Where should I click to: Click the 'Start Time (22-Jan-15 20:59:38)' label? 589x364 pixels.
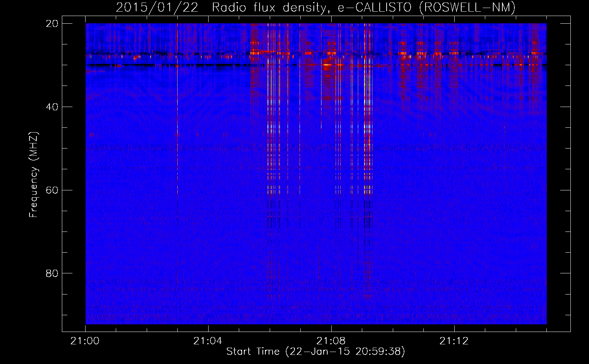[316, 352]
